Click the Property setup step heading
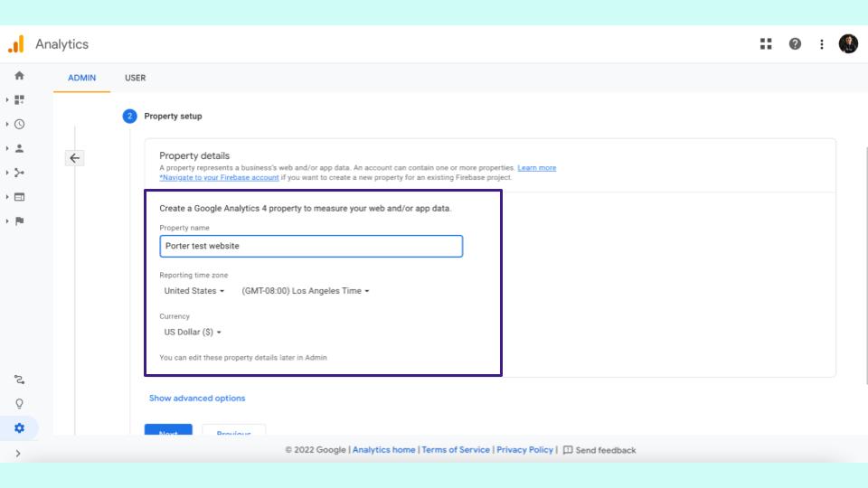868x488 pixels. 173,117
